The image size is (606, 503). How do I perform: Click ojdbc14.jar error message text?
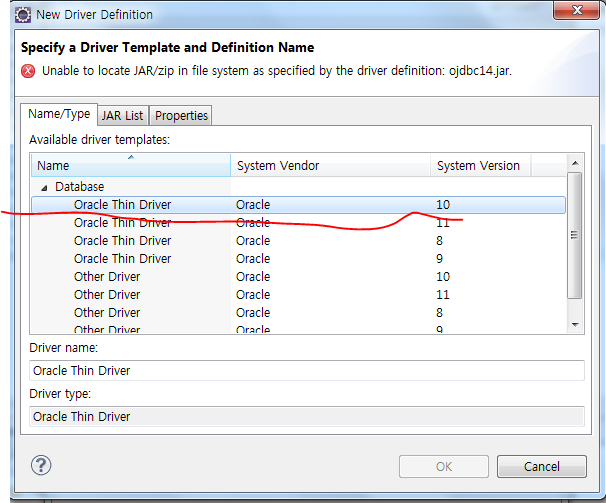277,71
